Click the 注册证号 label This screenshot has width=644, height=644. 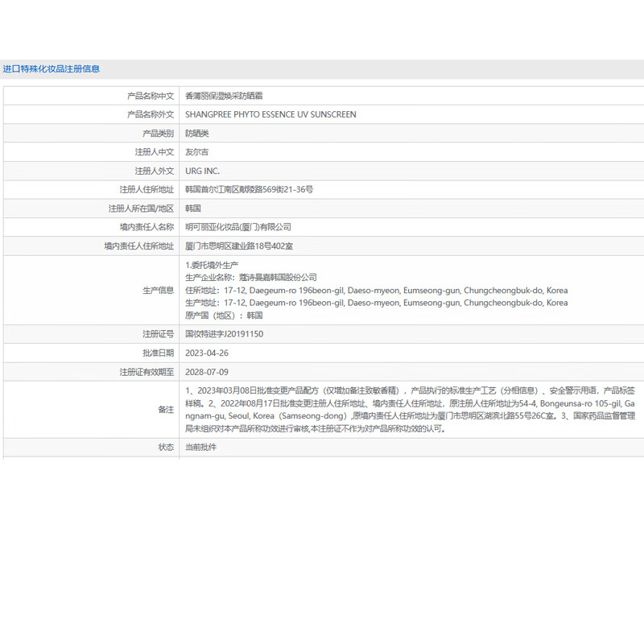pos(158,334)
